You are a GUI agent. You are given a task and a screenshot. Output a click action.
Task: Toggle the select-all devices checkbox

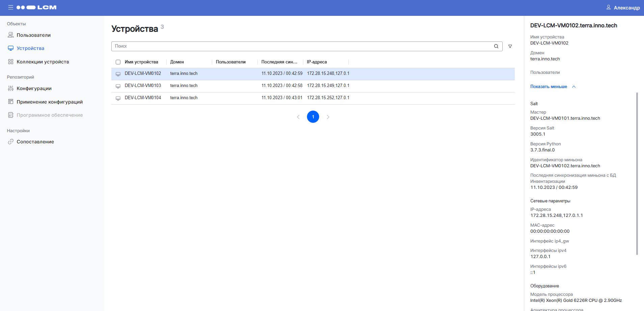(x=118, y=62)
